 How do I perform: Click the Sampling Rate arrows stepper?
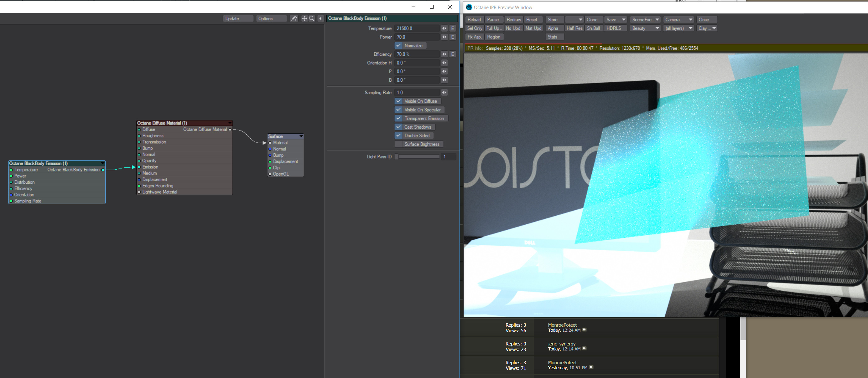click(444, 93)
